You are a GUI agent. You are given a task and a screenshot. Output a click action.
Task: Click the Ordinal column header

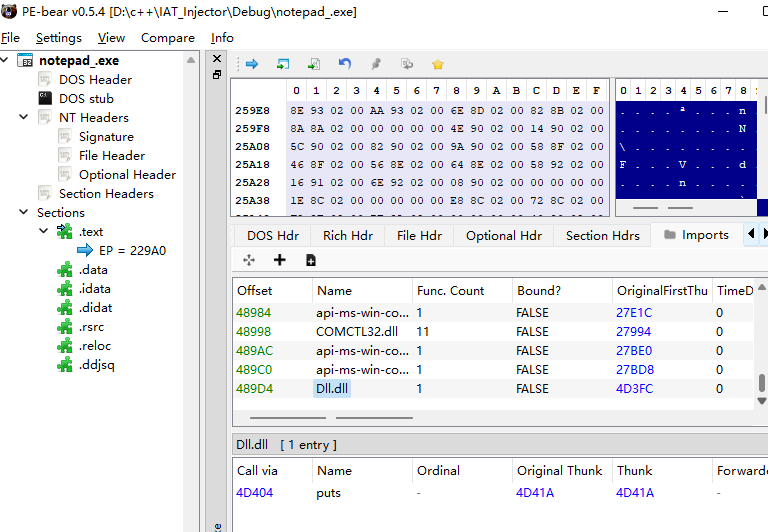[462, 470]
